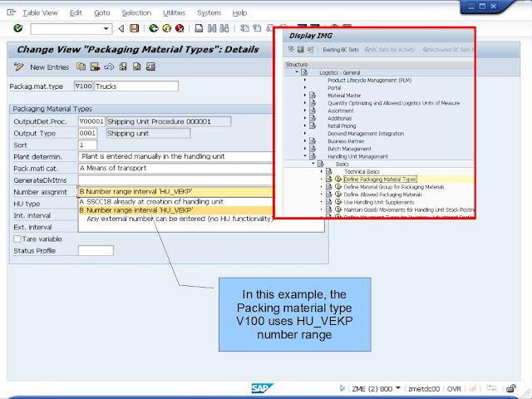Click the Find binoculars icon
This screenshot has width=532, height=399.
coord(212,28)
